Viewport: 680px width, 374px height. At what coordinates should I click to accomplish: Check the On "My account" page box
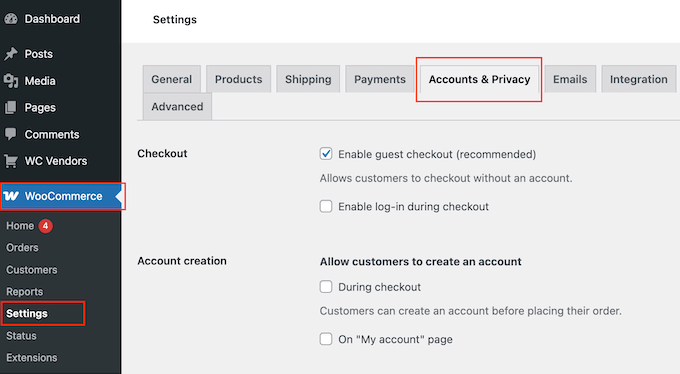(x=326, y=339)
